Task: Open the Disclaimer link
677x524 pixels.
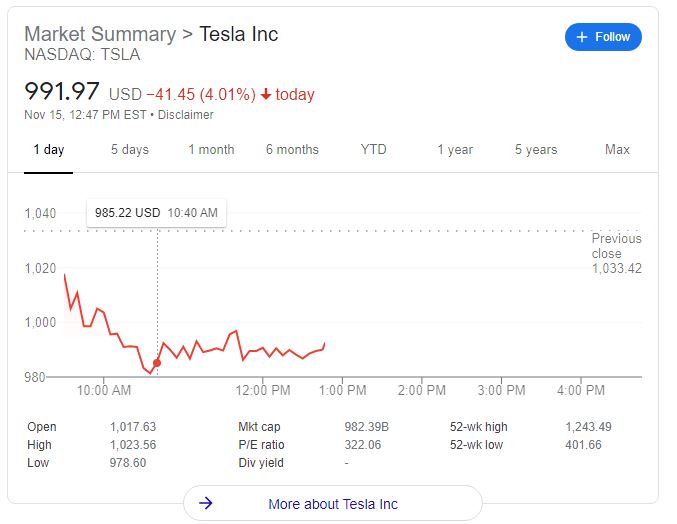Action: [x=186, y=115]
